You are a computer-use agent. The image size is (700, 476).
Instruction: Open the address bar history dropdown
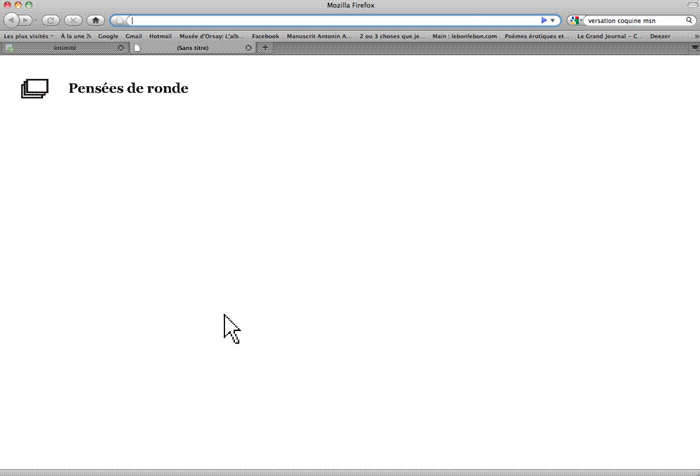pos(553,20)
